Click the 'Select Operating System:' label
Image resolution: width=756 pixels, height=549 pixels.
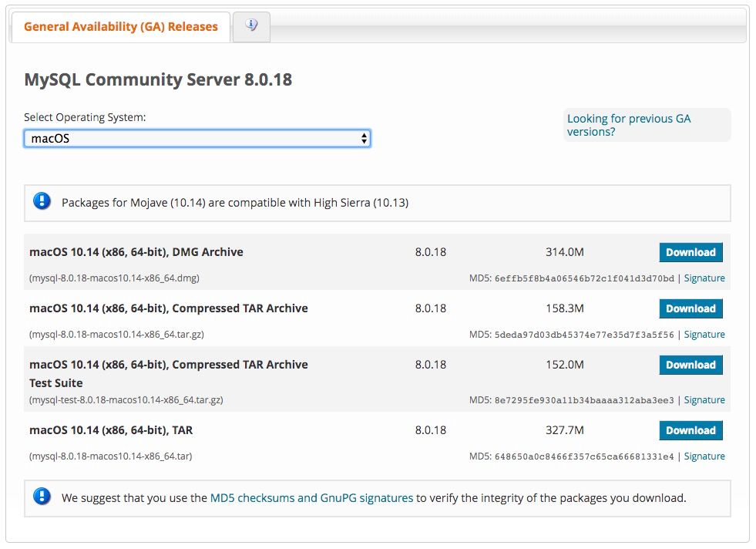(85, 117)
